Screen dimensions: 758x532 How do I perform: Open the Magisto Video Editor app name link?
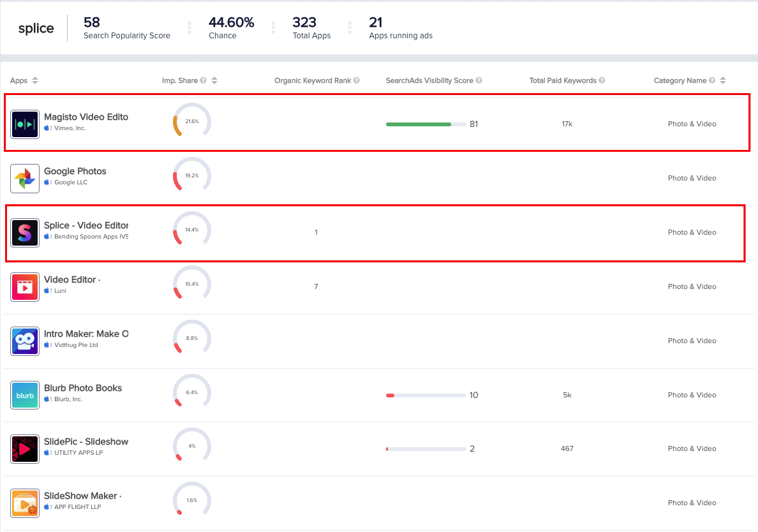click(x=86, y=117)
